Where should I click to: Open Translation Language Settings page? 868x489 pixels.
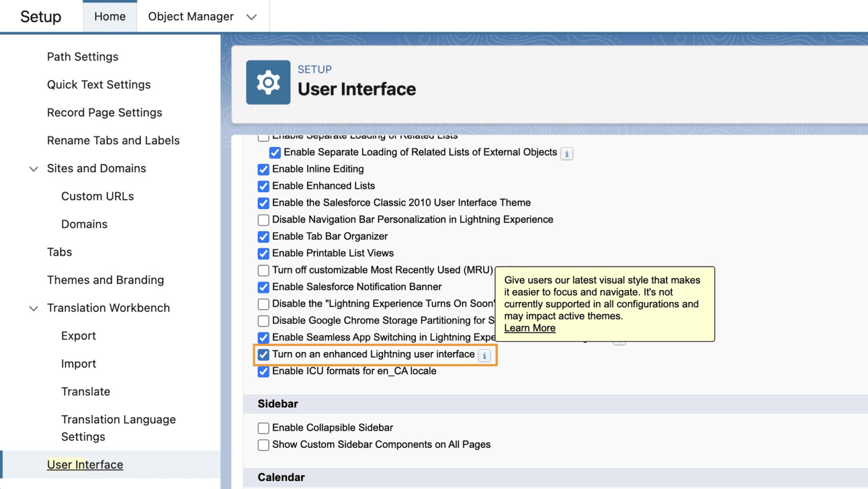point(119,428)
